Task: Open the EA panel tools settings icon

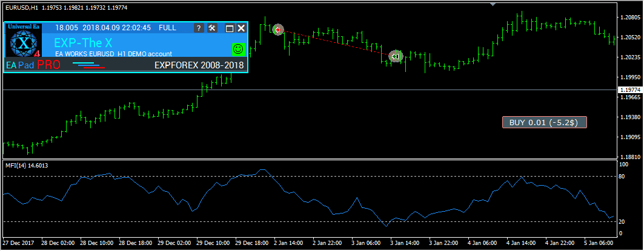Action: [x=212, y=28]
